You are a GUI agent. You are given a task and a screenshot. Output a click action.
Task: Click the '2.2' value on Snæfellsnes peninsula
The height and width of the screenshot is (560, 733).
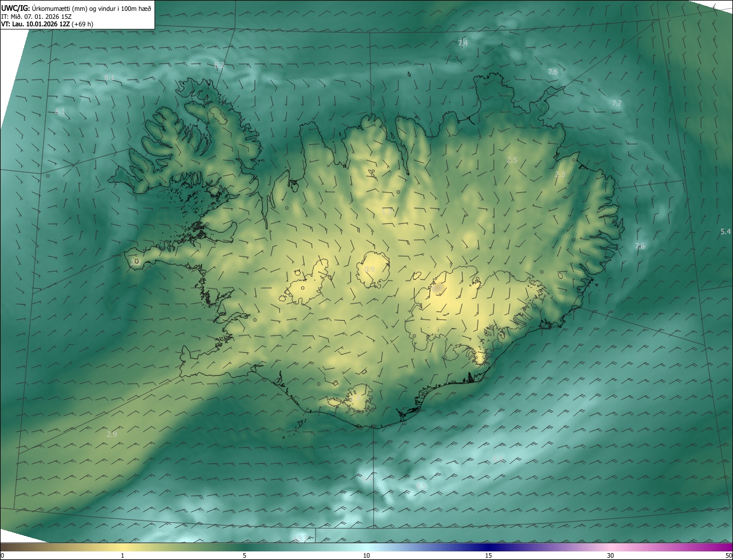(x=136, y=262)
